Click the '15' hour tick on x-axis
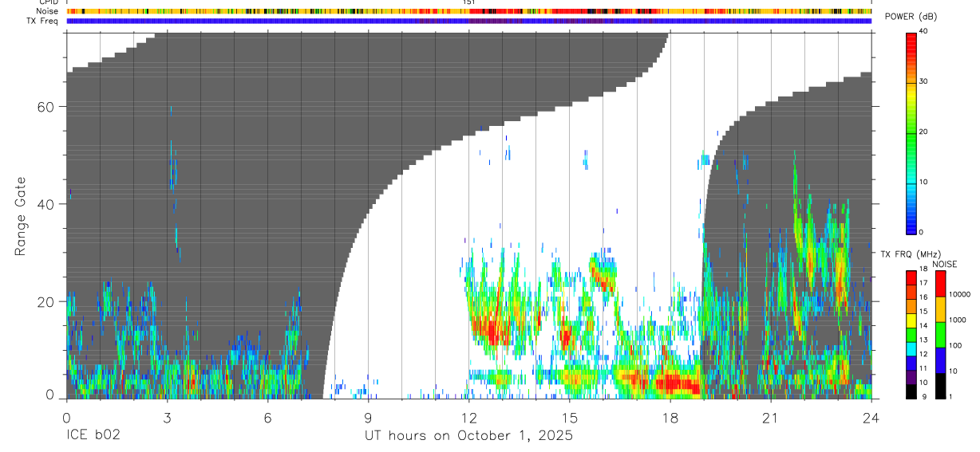980x452 pixels. 570,417
